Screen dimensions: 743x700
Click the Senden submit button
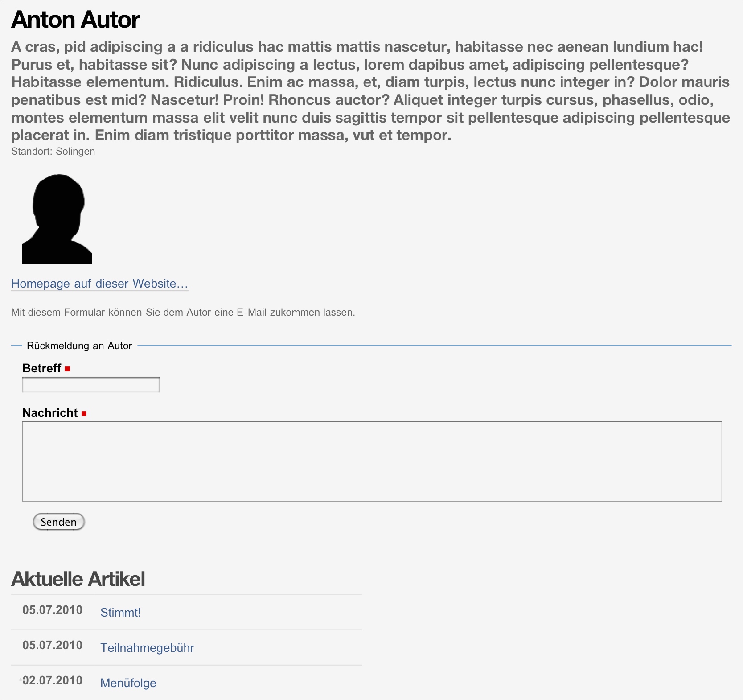59,522
